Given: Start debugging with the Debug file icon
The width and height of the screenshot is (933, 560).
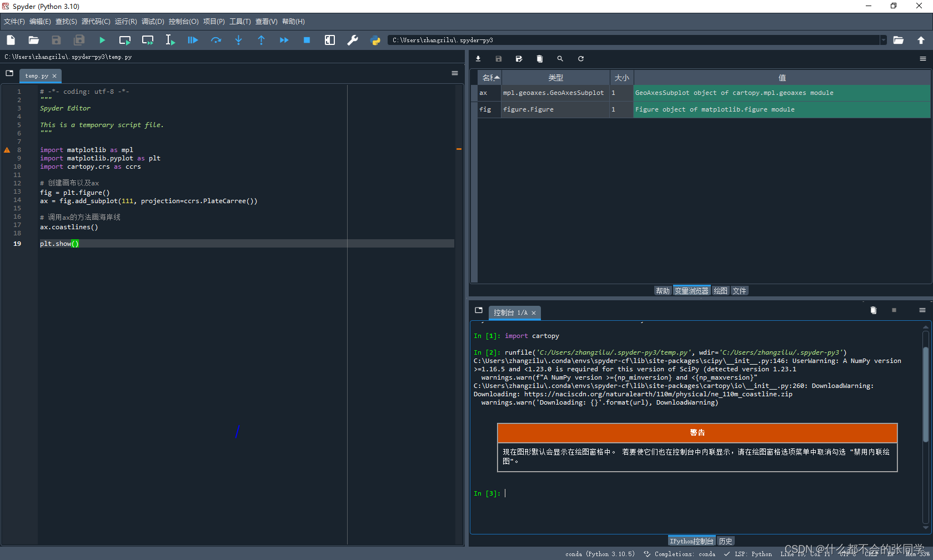Looking at the screenshot, I should point(193,40).
